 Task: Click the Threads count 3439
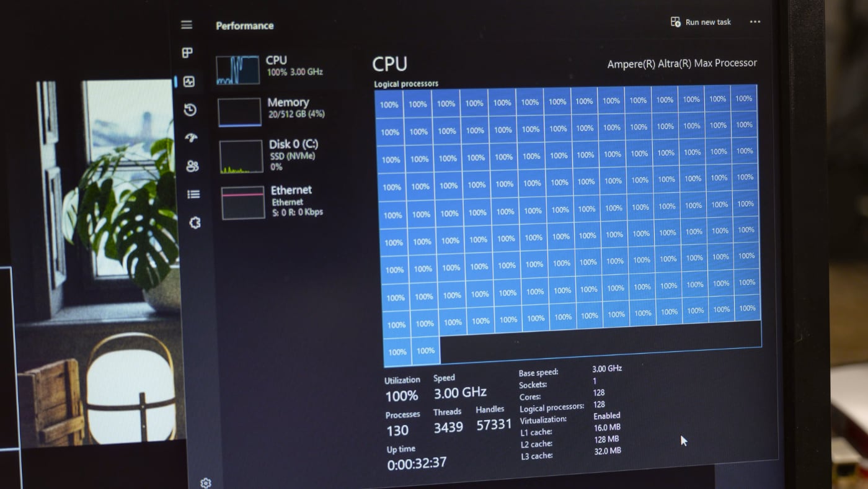pyautogui.click(x=448, y=427)
